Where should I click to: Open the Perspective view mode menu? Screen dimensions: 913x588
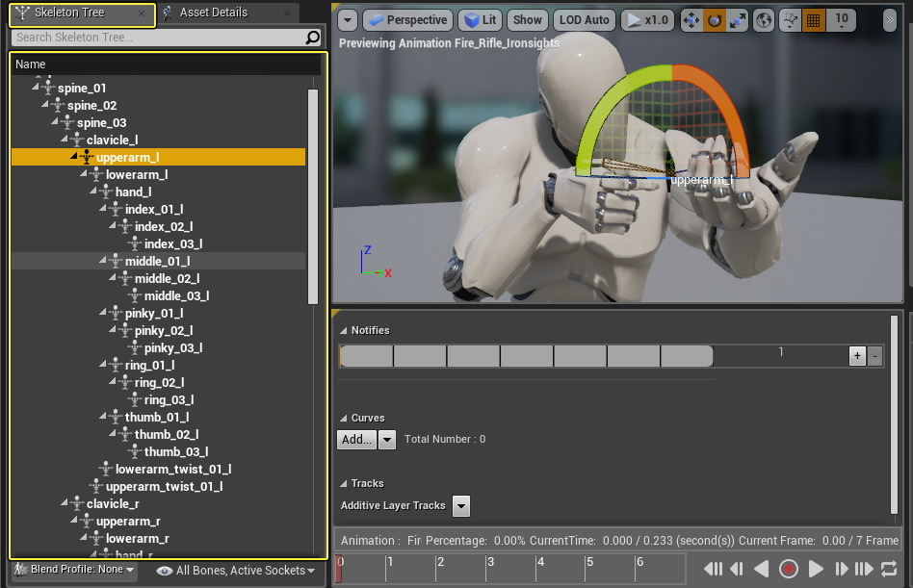[406, 20]
